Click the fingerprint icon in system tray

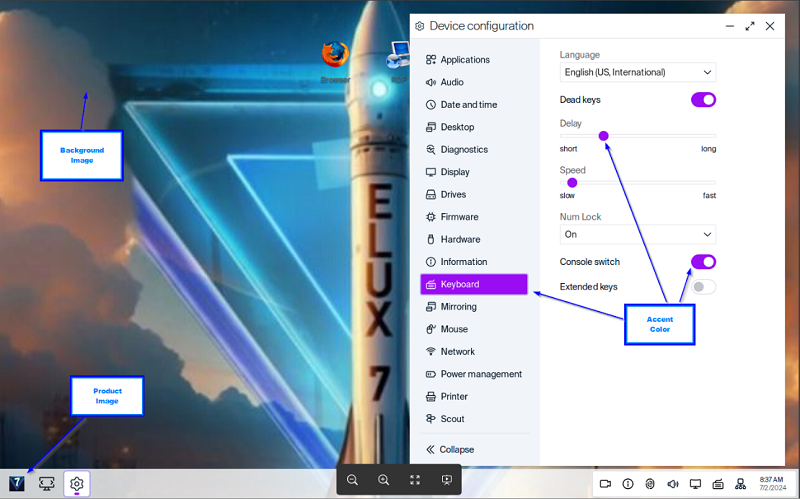click(650, 484)
